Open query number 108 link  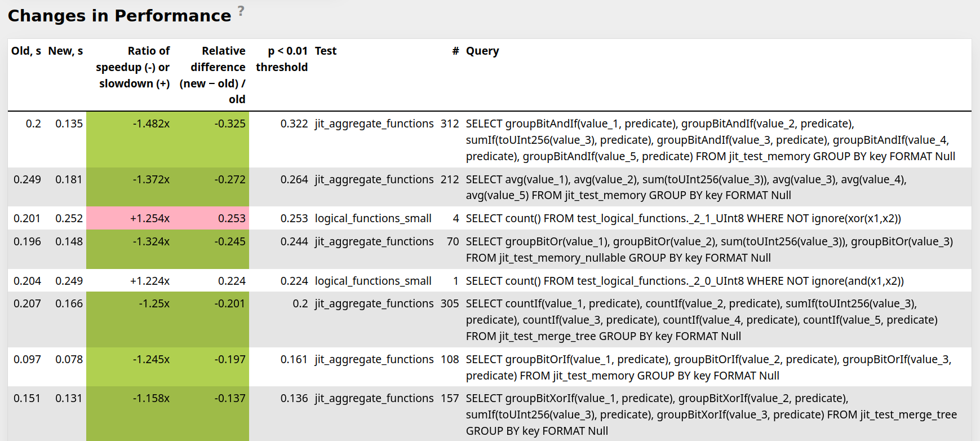pyautogui.click(x=449, y=359)
